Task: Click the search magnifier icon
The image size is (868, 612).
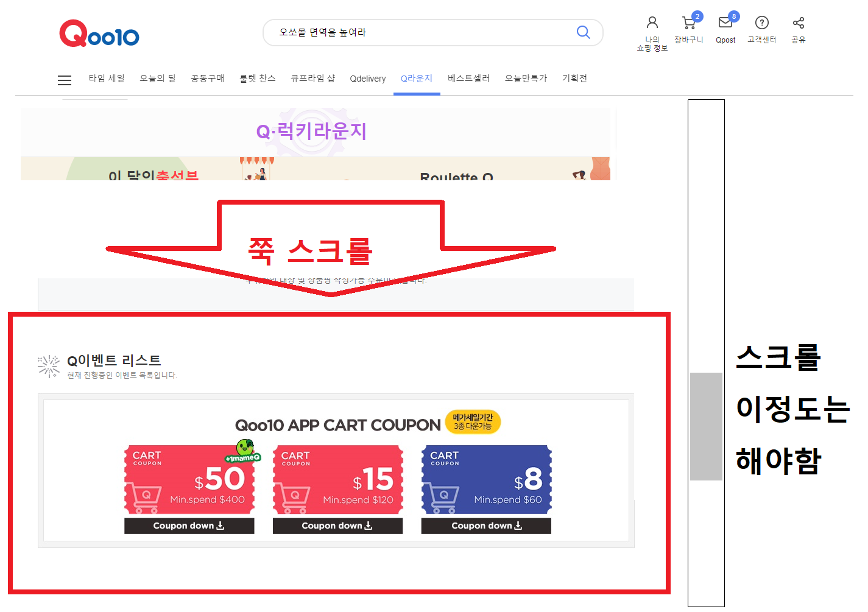Action: point(583,32)
